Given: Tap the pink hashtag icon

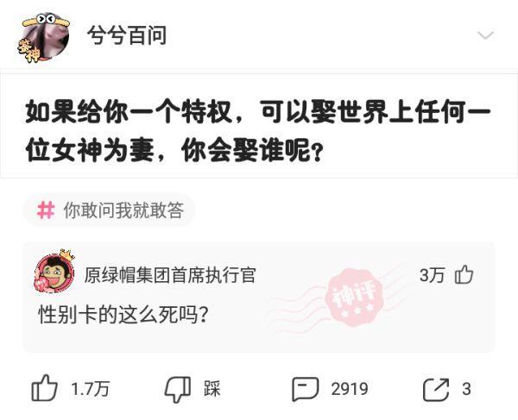Looking at the screenshot, I should (46, 210).
